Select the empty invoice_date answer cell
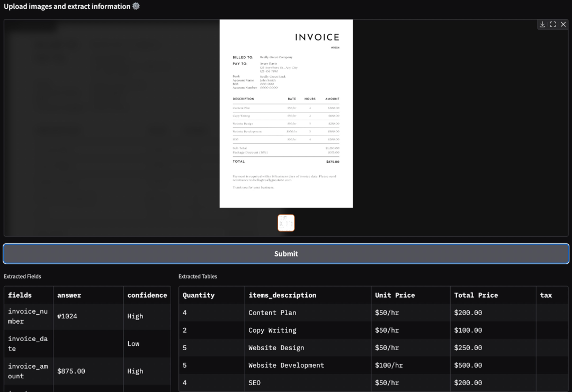 click(88, 344)
